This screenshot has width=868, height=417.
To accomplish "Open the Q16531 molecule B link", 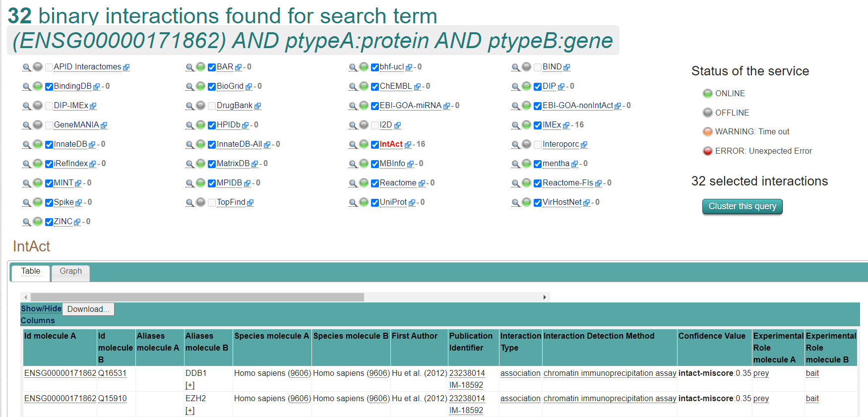I will [x=112, y=373].
